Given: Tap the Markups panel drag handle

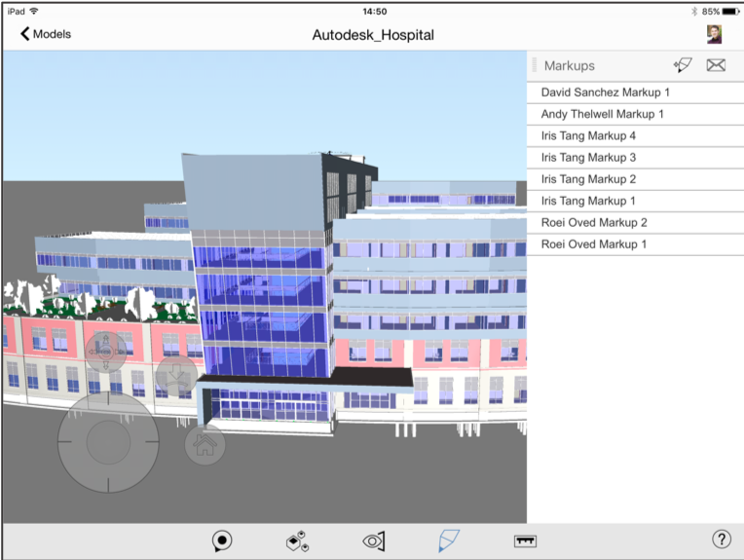Looking at the screenshot, I should coord(535,65).
